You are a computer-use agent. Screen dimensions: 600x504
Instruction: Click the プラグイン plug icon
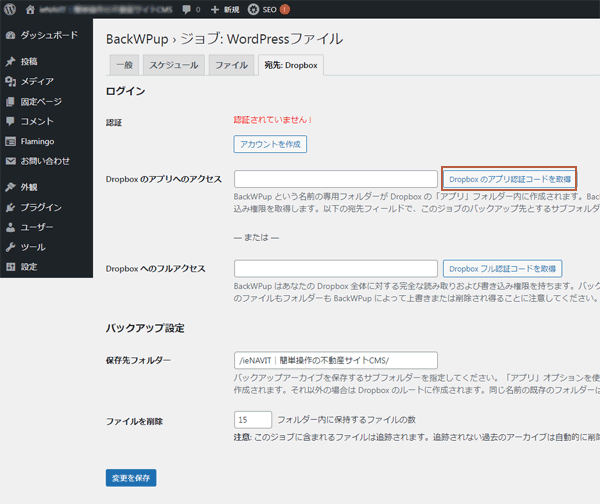tap(11, 207)
